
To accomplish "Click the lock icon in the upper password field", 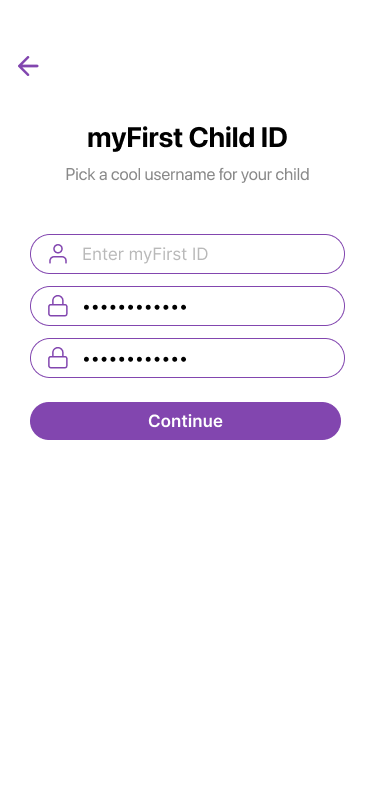I will point(58,306).
